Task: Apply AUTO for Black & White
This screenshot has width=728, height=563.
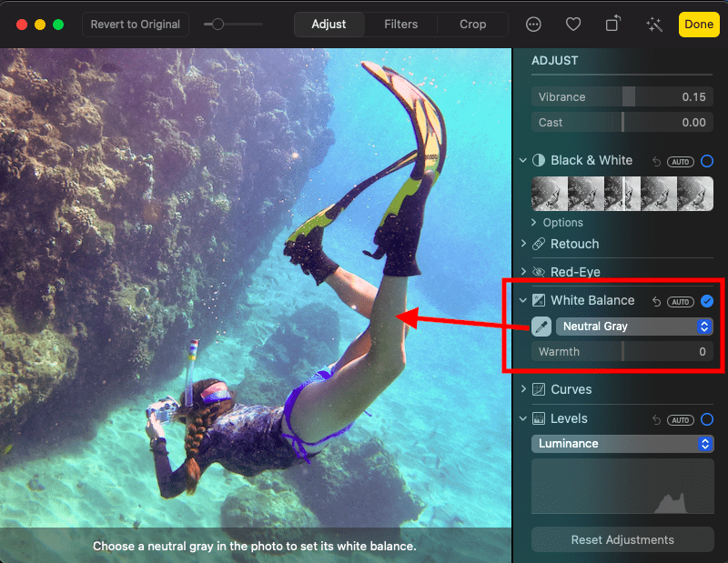Action: pyautogui.click(x=680, y=162)
